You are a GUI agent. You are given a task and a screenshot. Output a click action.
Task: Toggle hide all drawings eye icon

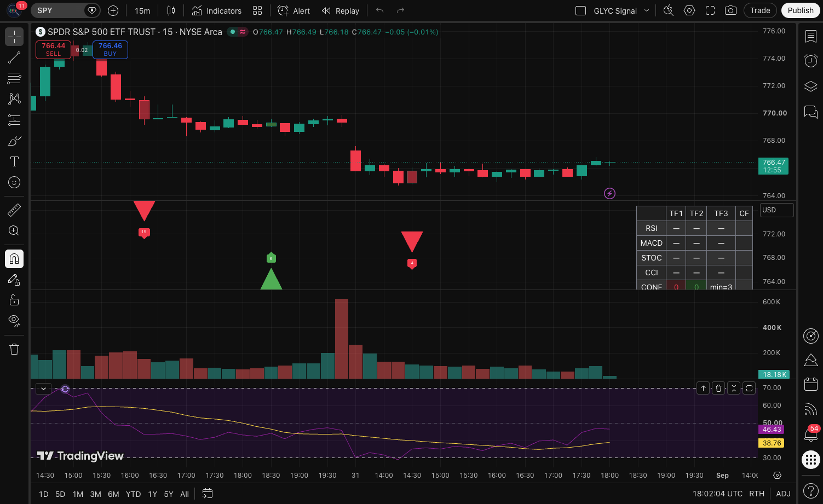[14, 321]
